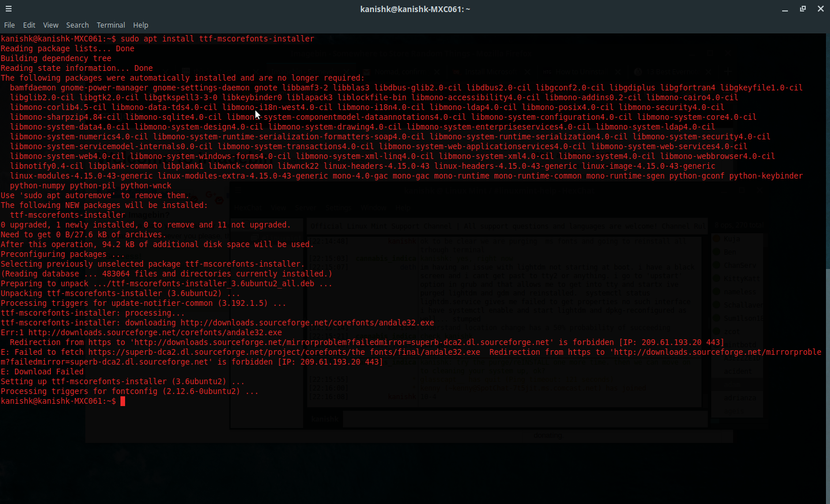
Task: Open the hamburger menu in the title bar
Action: pyautogui.click(x=9, y=9)
